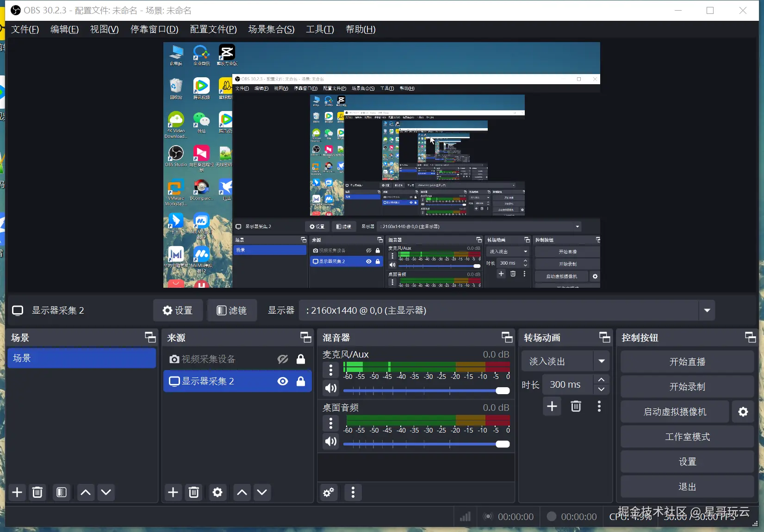Open source properties gear in Sources panel
The image size is (764, 532).
pyautogui.click(x=217, y=492)
